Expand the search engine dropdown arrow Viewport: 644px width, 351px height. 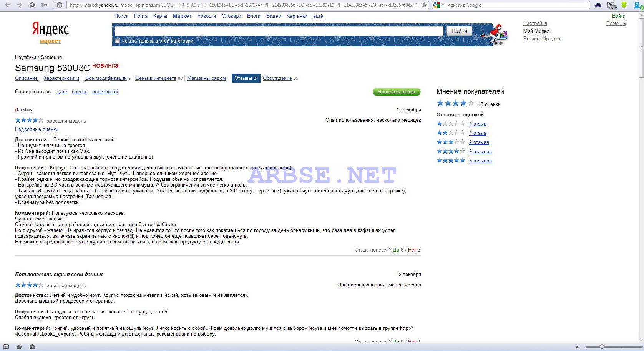(443, 5)
